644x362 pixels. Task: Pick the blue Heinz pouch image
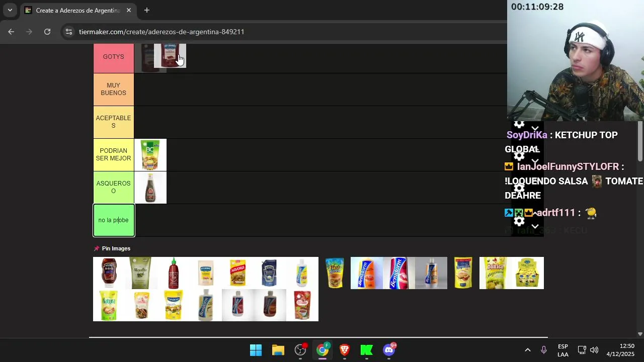tap(270, 273)
